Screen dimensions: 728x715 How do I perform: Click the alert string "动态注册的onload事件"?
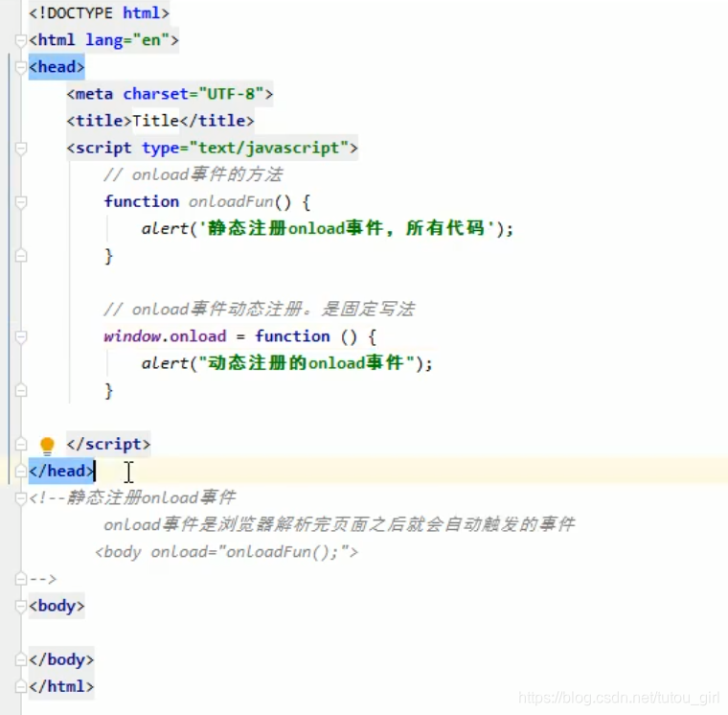307,363
